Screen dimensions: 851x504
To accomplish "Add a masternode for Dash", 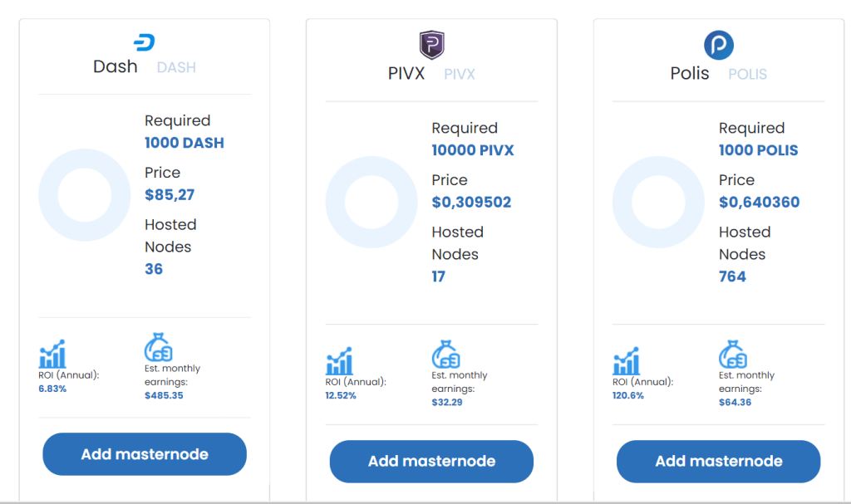I will (x=145, y=454).
